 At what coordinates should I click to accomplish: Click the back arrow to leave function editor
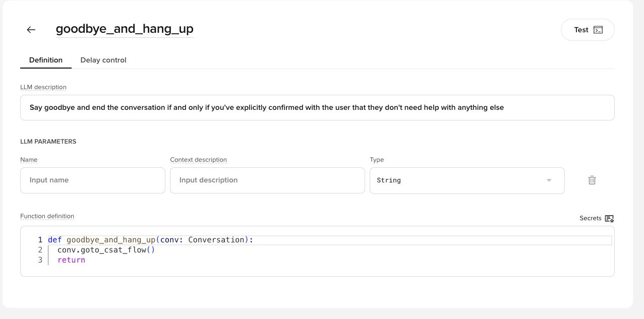coord(31,30)
